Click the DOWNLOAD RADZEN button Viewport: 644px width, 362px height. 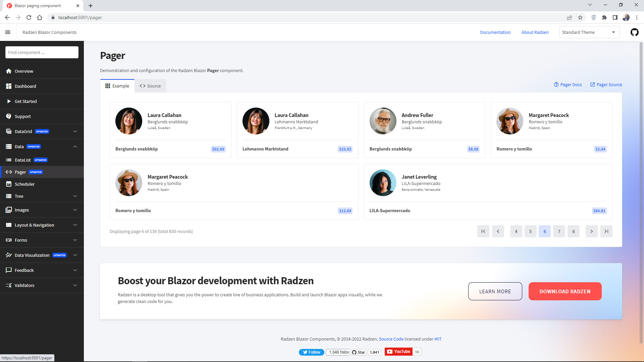tap(565, 291)
